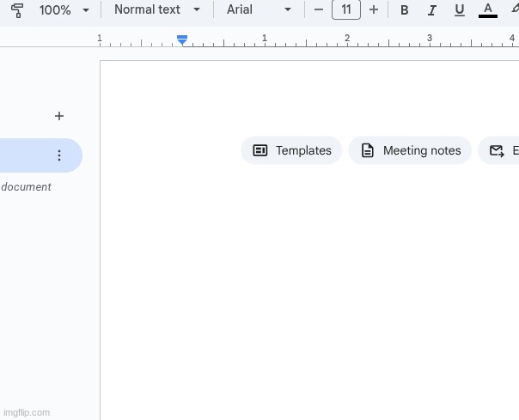Open the text color picker
Screen dimensions: 519x420
(487, 10)
